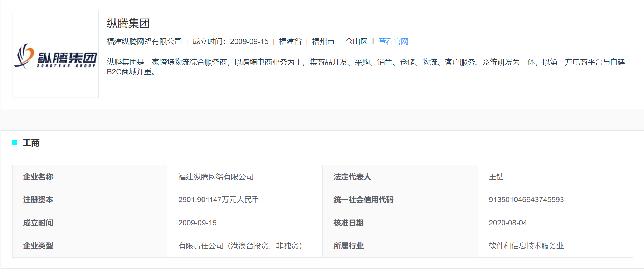
Task: Click the 纵腾集团 page title
Action: [x=128, y=23]
